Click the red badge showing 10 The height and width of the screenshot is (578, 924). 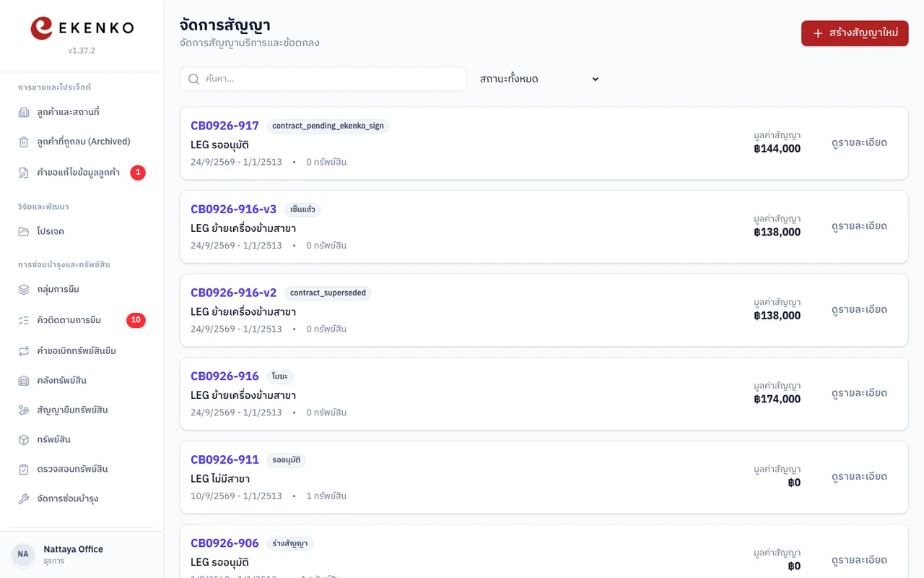coord(136,320)
